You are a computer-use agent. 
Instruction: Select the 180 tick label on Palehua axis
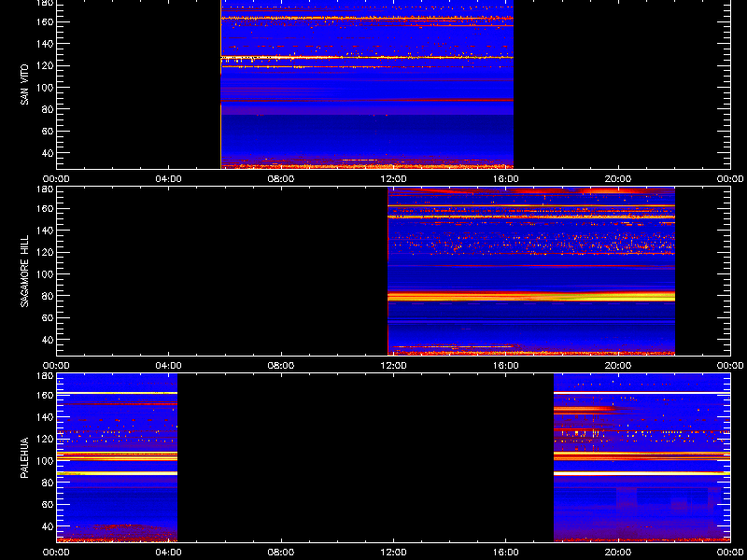46,376
